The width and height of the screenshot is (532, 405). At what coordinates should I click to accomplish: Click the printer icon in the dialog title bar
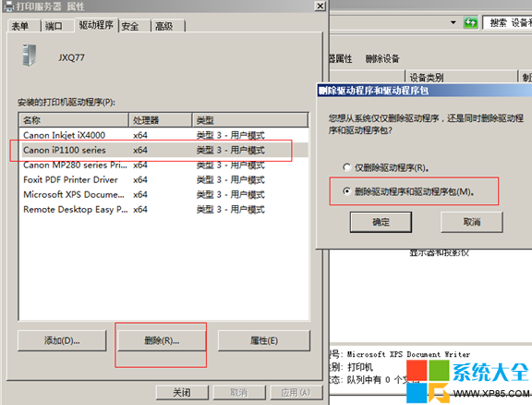coord(8,6)
